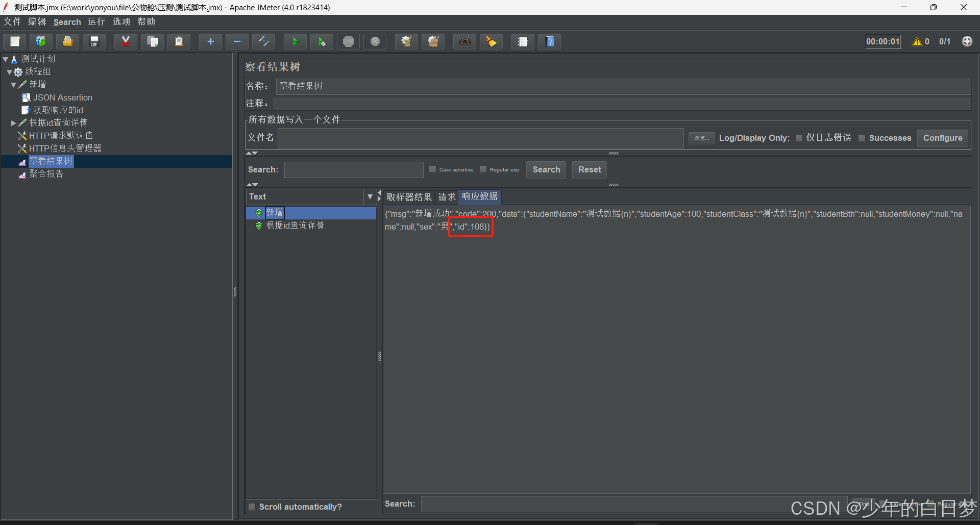This screenshot has width=980, height=525.
Task: Click the Cut scissors icon
Action: coord(126,41)
